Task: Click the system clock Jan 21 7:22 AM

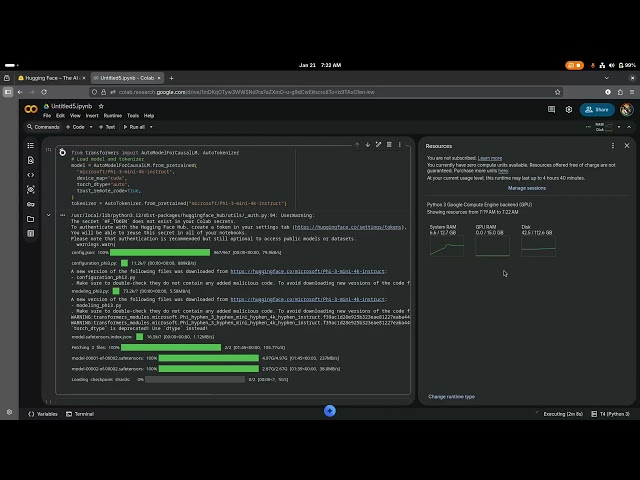Action: click(x=320, y=65)
